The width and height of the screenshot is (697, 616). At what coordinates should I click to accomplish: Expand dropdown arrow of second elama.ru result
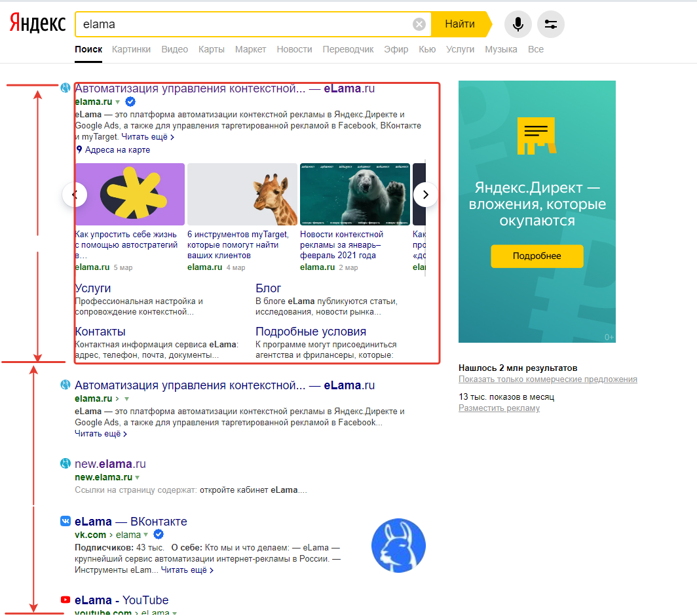[x=126, y=399]
